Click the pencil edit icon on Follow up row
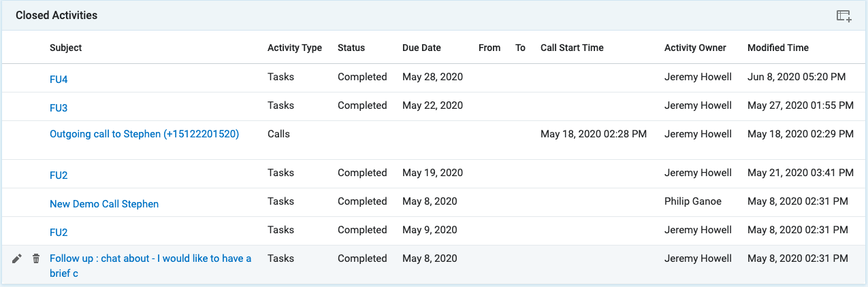 pos(18,258)
